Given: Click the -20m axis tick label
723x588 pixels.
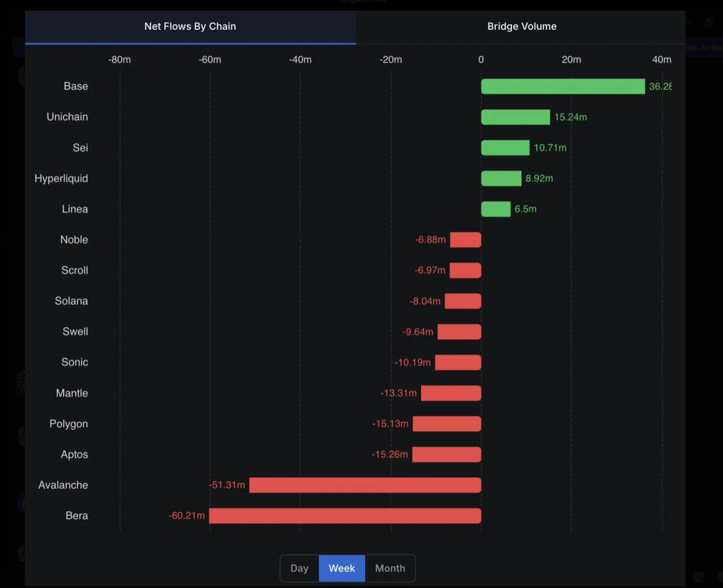Looking at the screenshot, I should (390, 60).
